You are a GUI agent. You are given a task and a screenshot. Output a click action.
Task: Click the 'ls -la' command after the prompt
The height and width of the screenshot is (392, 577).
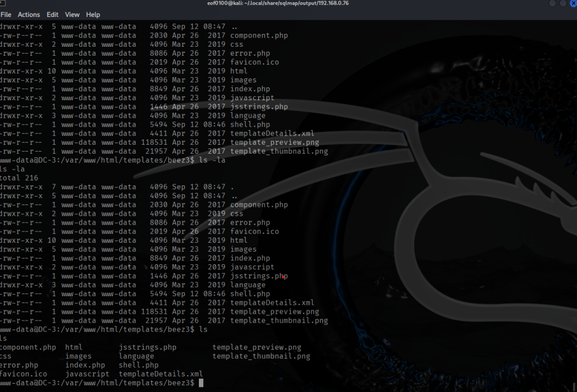[x=212, y=161]
